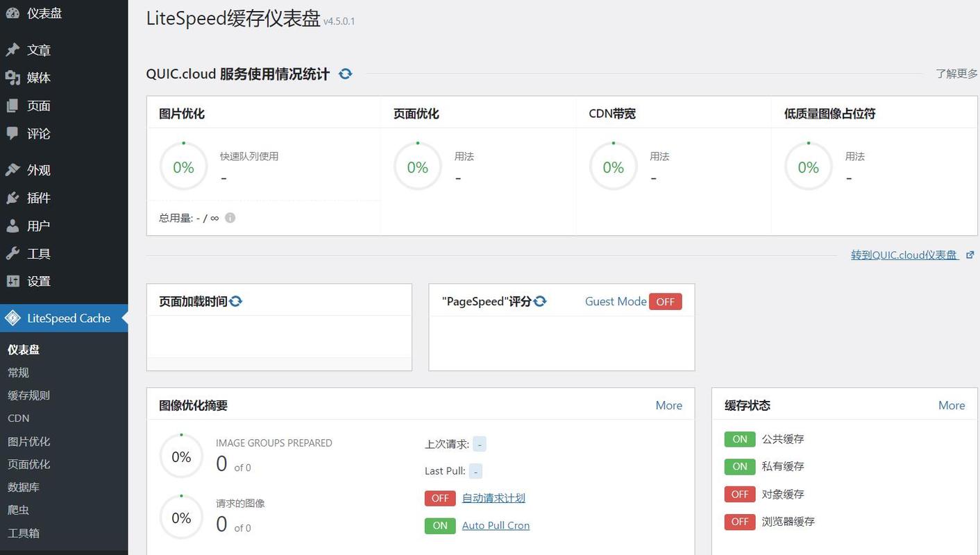Toggle the Guest Mode OFF badge
The width and height of the screenshot is (980, 555).
coord(666,301)
